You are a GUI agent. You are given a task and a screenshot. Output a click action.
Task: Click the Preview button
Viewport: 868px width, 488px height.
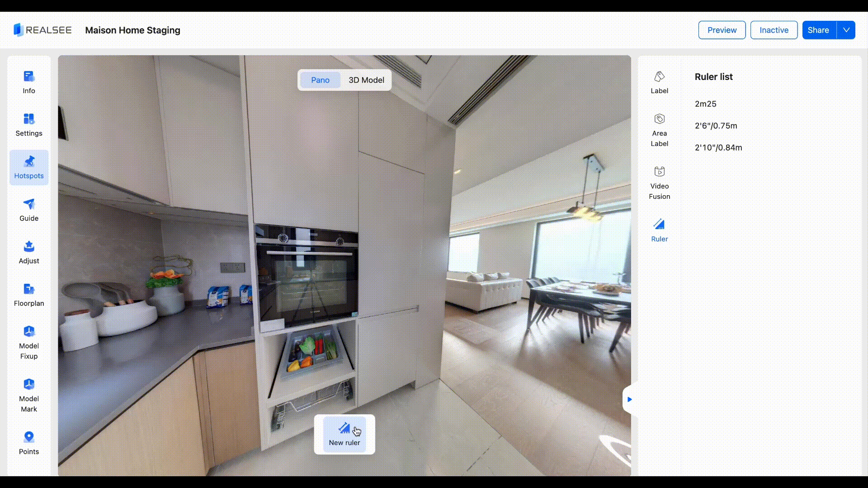pyautogui.click(x=722, y=30)
